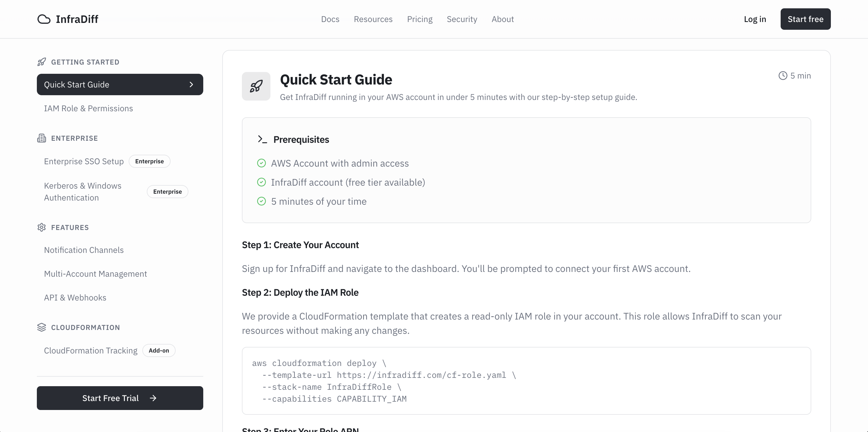Click the InfraDiff cloud logo icon
The image size is (868, 432).
tap(44, 19)
